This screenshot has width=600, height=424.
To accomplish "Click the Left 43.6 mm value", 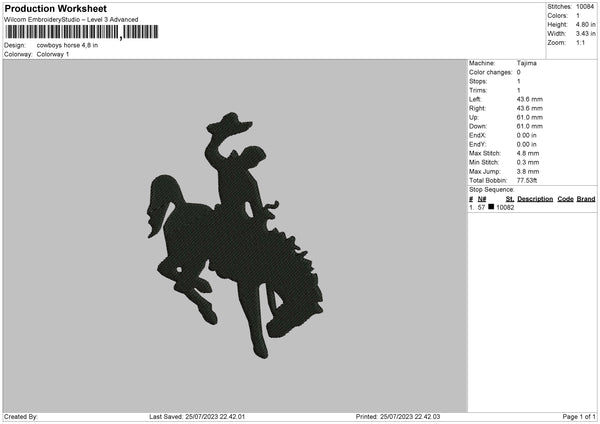I will [530, 99].
